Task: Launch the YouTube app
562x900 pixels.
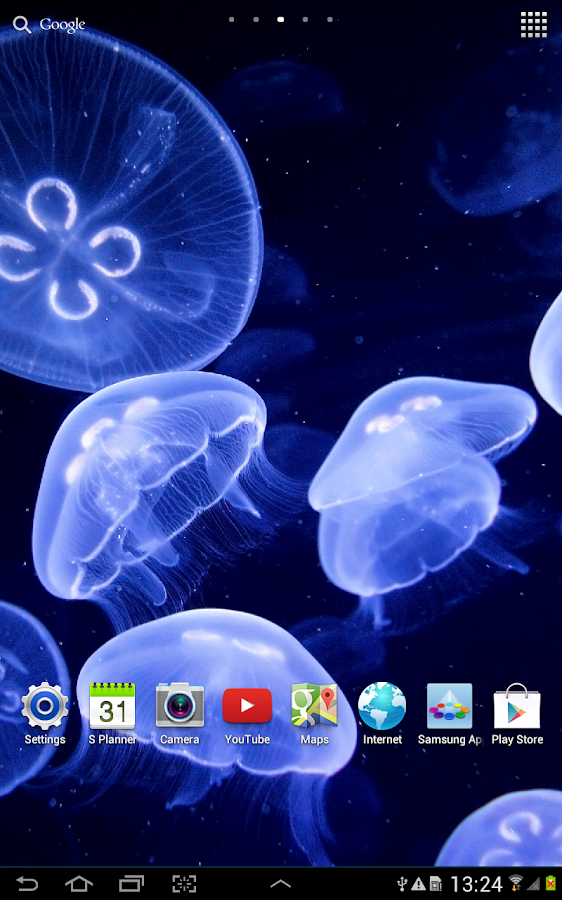Action: click(247, 713)
